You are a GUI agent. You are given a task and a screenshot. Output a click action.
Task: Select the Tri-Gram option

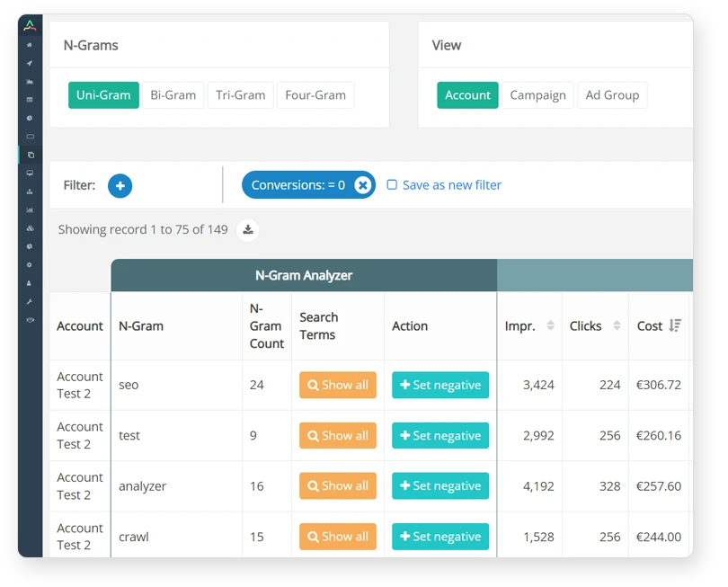coord(241,95)
